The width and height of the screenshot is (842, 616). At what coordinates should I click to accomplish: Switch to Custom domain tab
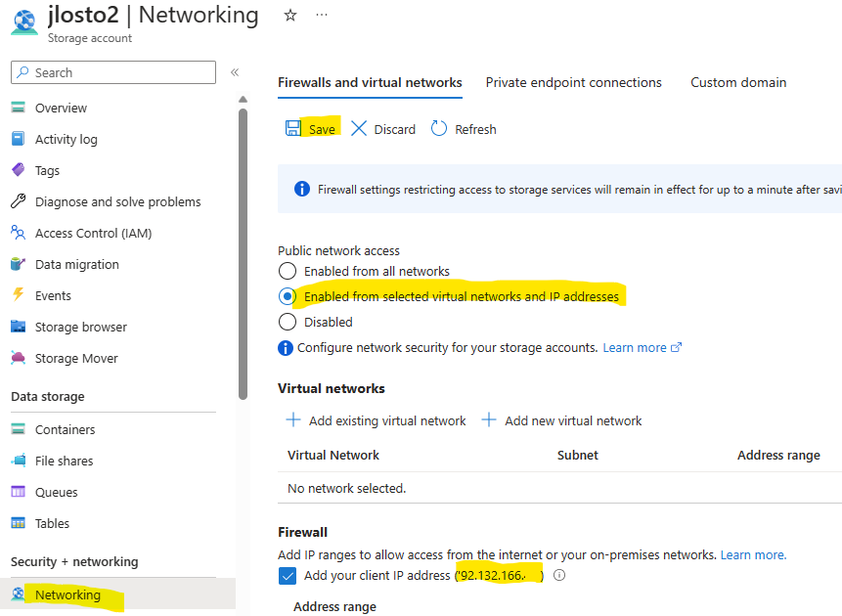pos(738,82)
